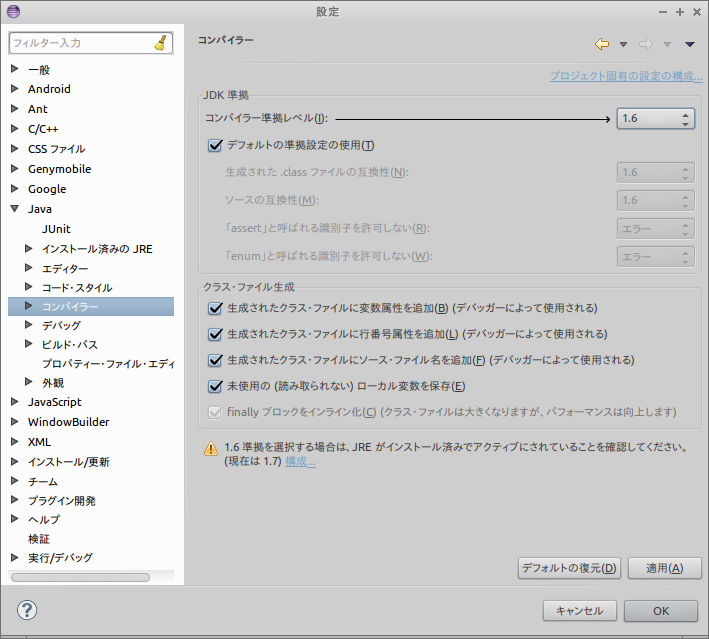Open the preferences view menu triangle
The image size is (709, 639).
coord(689,44)
